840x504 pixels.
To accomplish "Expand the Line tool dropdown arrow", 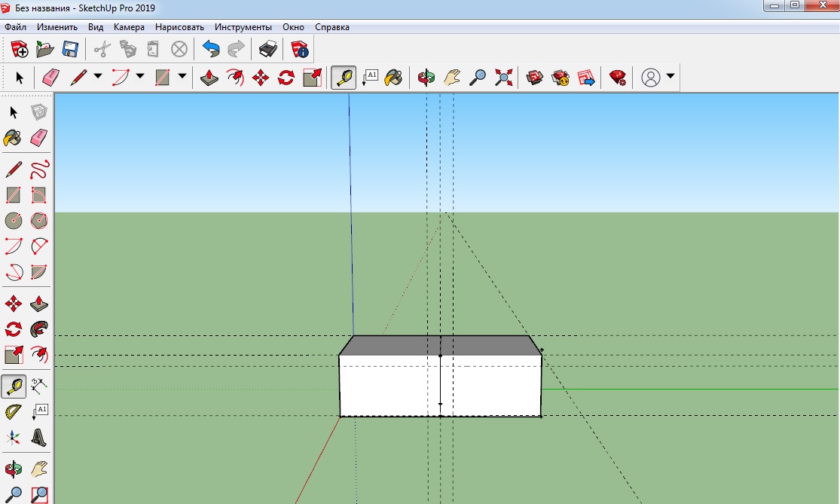I will 98,76.
